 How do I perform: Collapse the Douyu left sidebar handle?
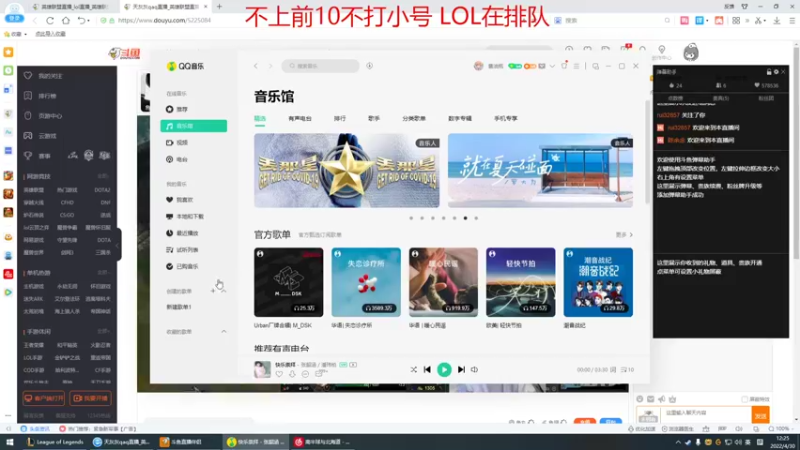coord(118,244)
